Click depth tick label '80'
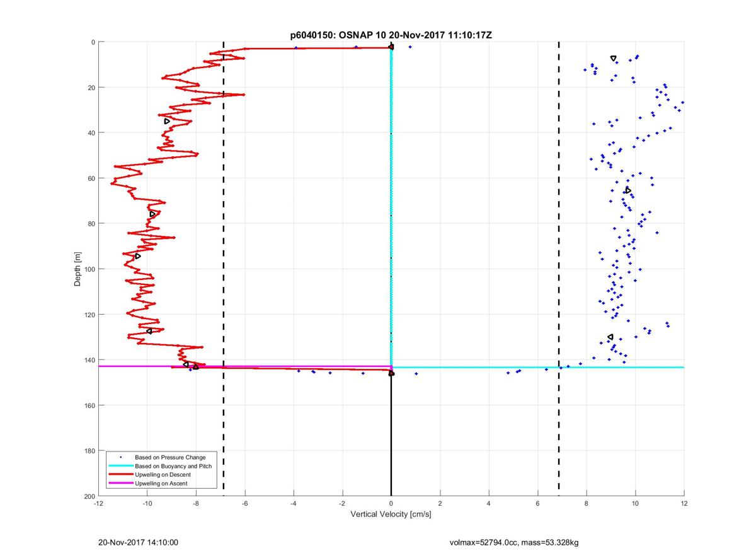The height and width of the screenshot is (558, 756). (x=91, y=224)
